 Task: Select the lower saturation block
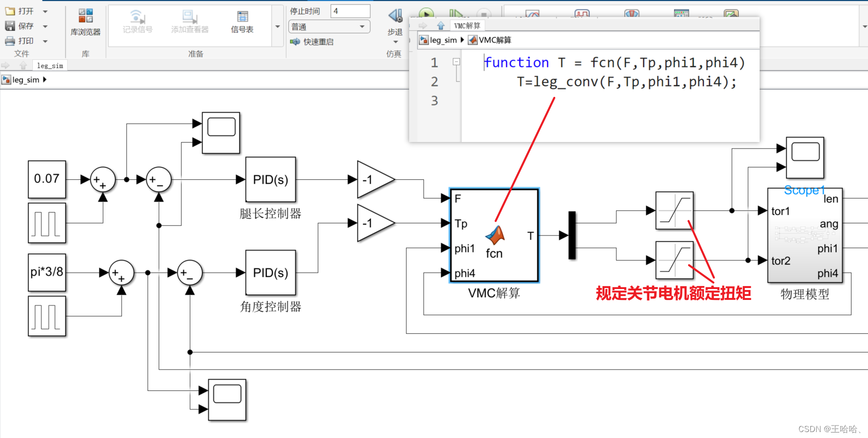click(674, 260)
